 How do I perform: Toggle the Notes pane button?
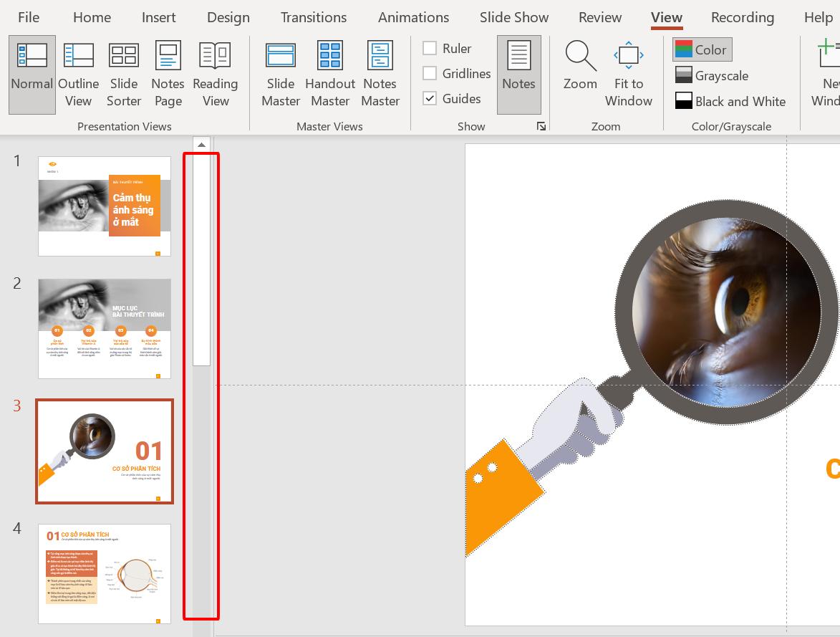[518, 75]
